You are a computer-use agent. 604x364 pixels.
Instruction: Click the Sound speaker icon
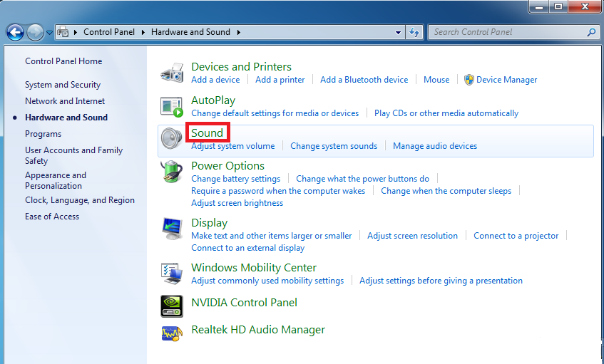pyautogui.click(x=172, y=138)
